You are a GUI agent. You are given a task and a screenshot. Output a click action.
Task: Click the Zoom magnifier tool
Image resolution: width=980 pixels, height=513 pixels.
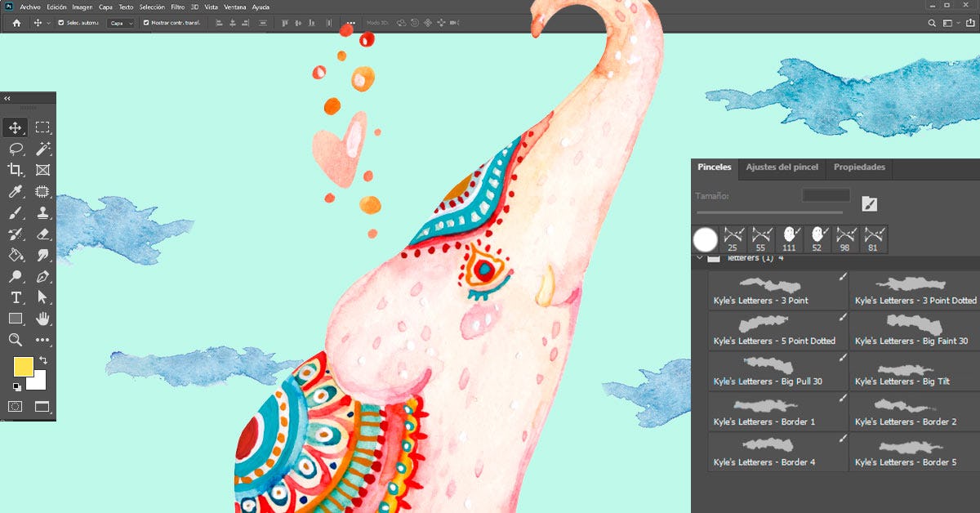[16, 340]
